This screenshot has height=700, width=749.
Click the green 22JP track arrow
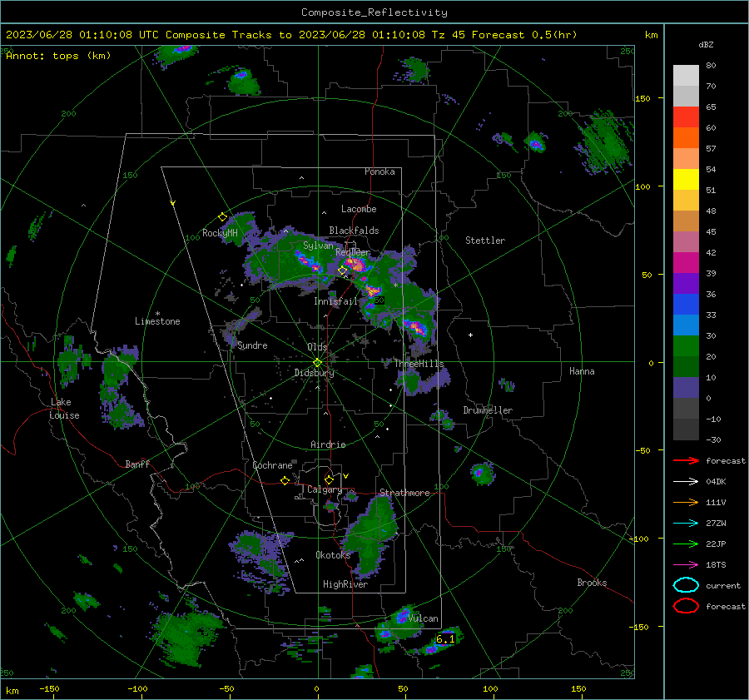coord(686,544)
